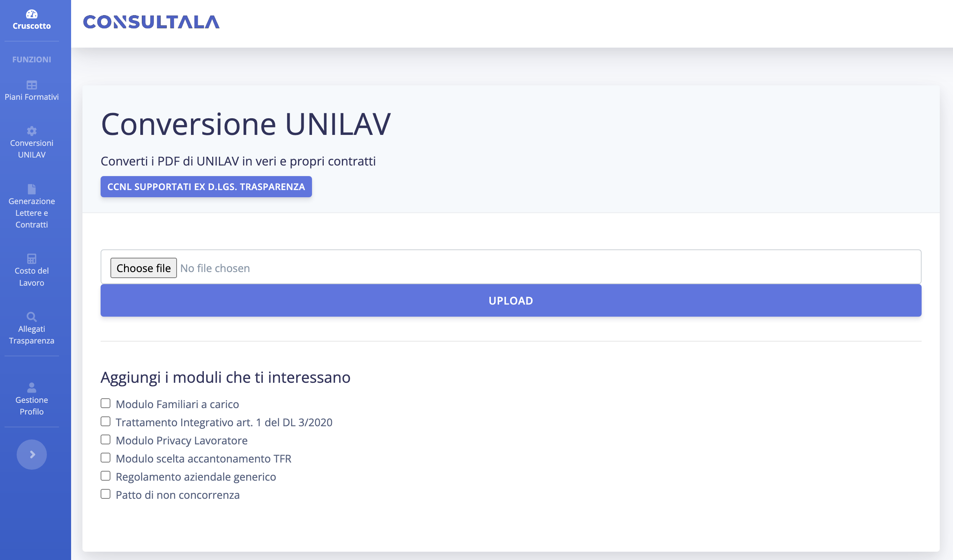
Task: Select the Generazione Lettere document icon
Action: (32, 189)
